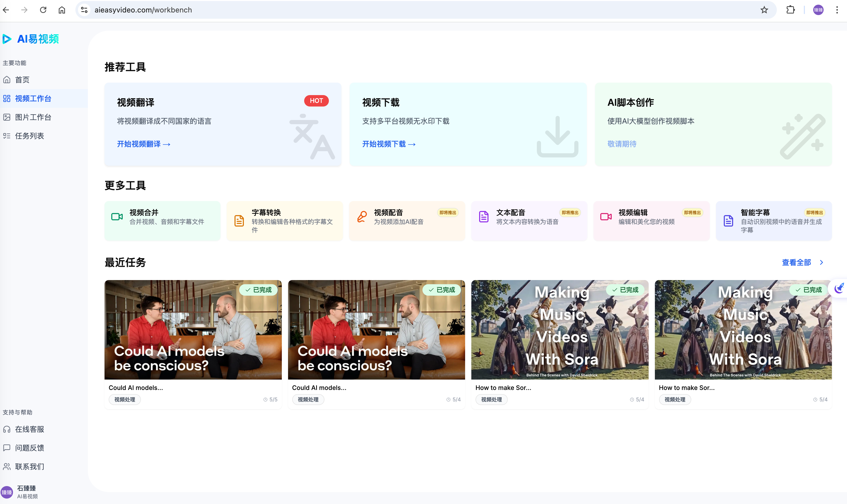Bookmark page with the star icon

pos(764,10)
